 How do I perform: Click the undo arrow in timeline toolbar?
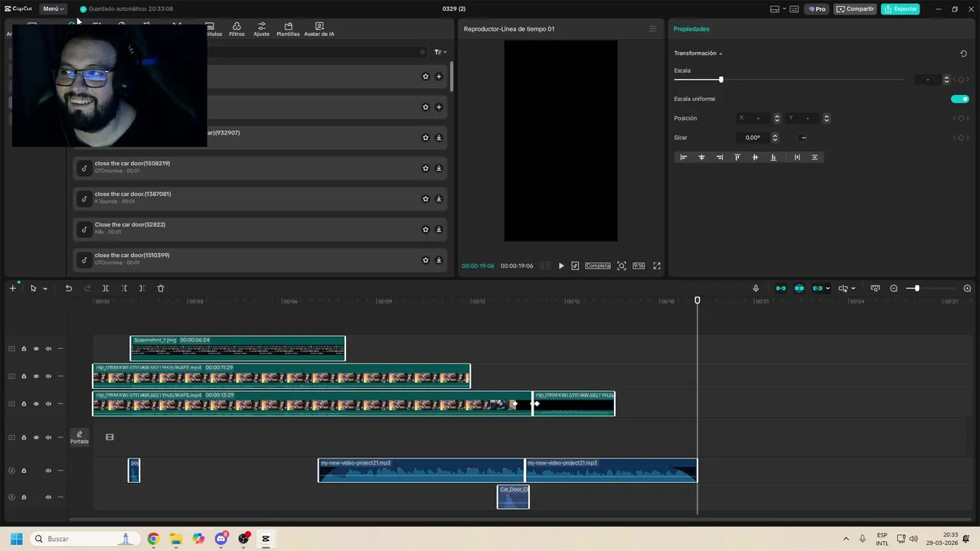pyautogui.click(x=68, y=289)
